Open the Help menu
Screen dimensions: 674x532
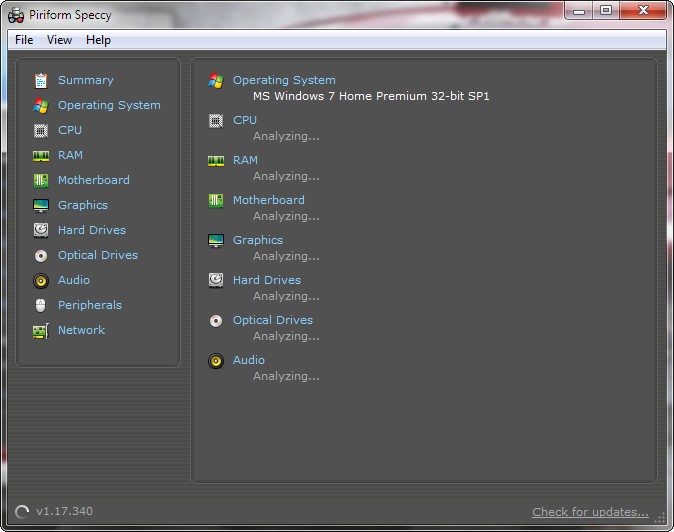[98, 40]
